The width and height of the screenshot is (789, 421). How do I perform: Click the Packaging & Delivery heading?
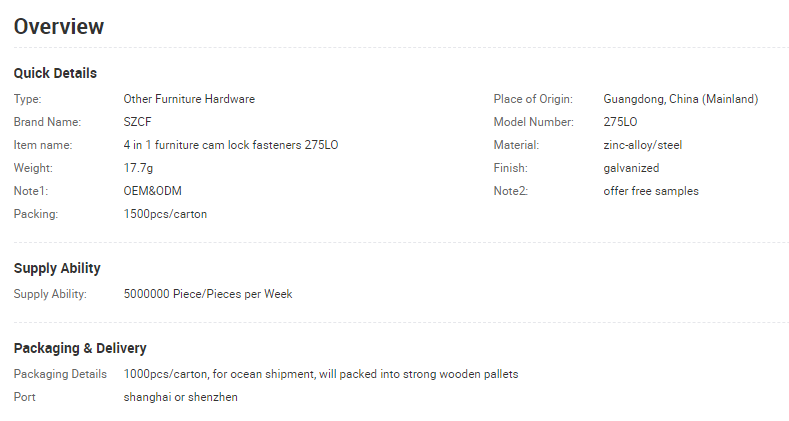tap(80, 349)
